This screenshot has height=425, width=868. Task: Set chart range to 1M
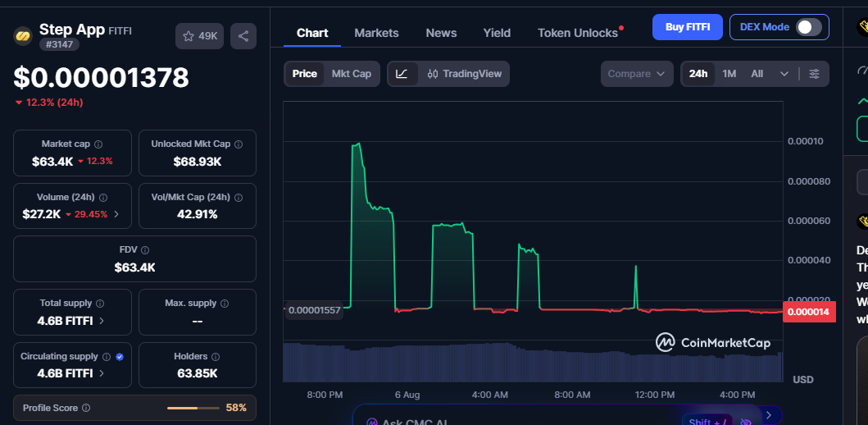pos(729,74)
